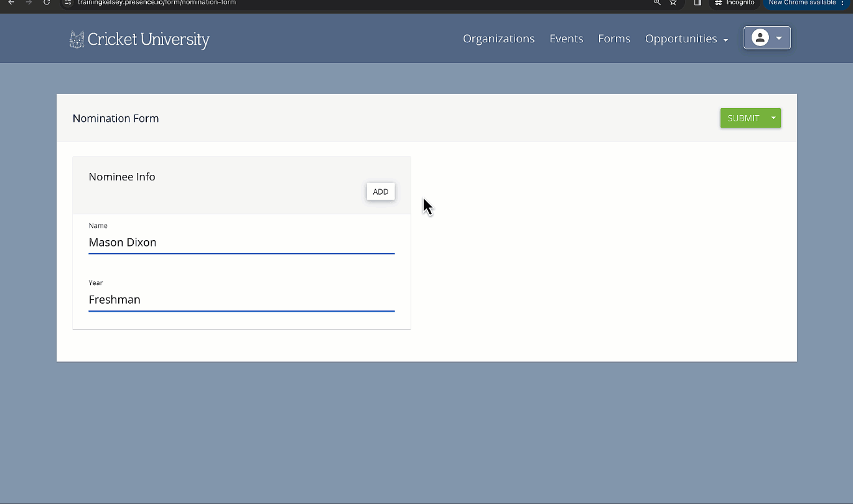Click the Nominee Info heading
This screenshot has height=504, width=853.
pyautogui.click(x=122, y=177)
